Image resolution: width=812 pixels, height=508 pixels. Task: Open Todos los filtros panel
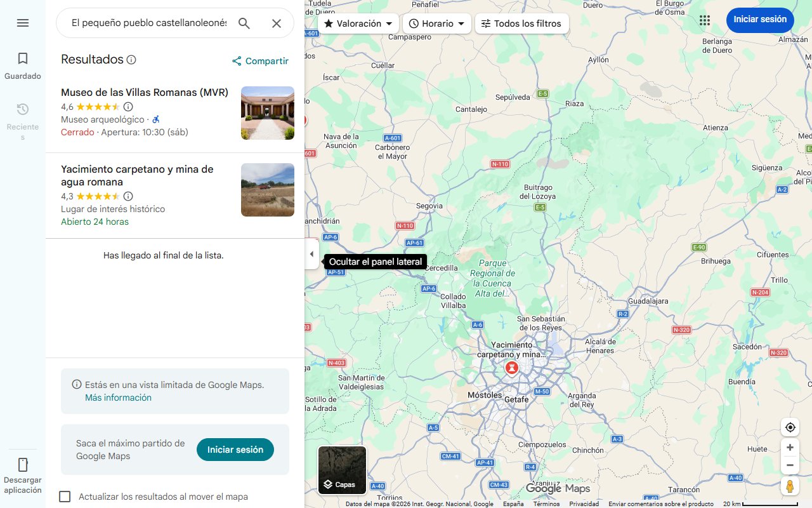click(x=523, y=23)
